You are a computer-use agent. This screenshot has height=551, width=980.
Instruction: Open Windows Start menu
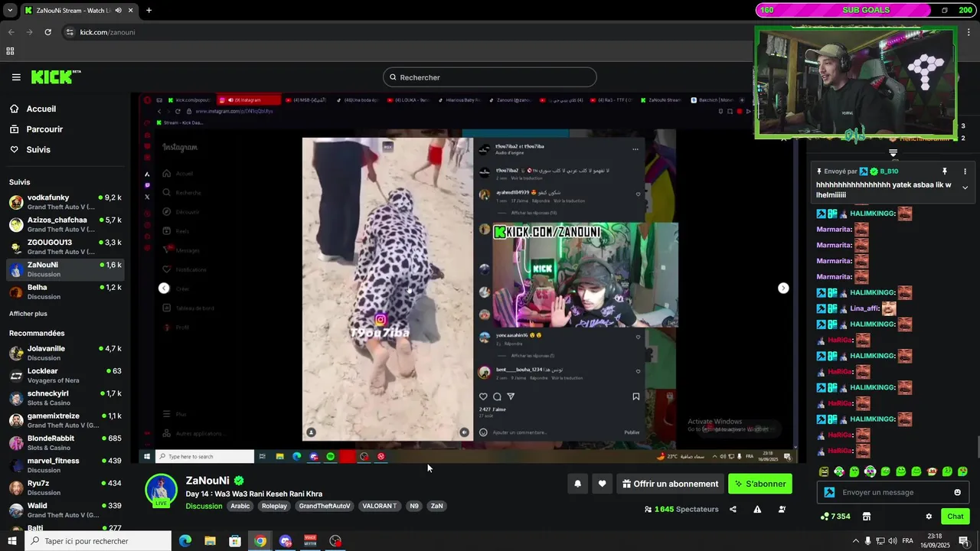pyautogui.click(x=12, y=541)
